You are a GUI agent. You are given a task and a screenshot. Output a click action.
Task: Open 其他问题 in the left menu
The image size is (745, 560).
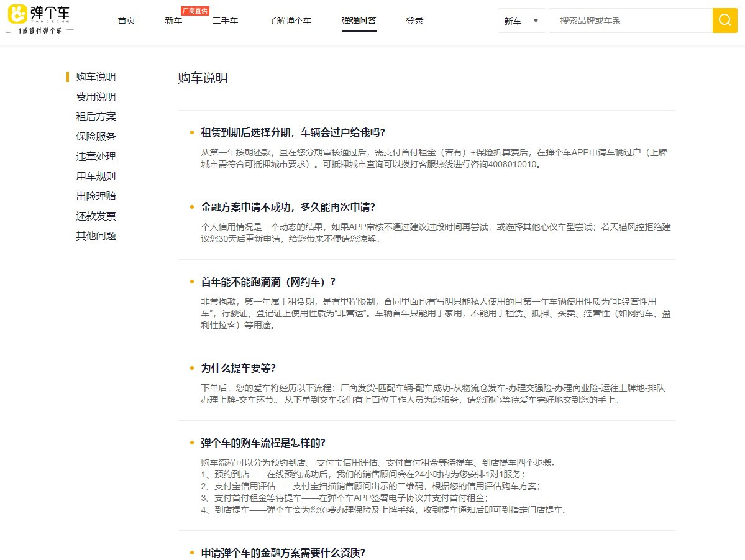pos(96,236)
